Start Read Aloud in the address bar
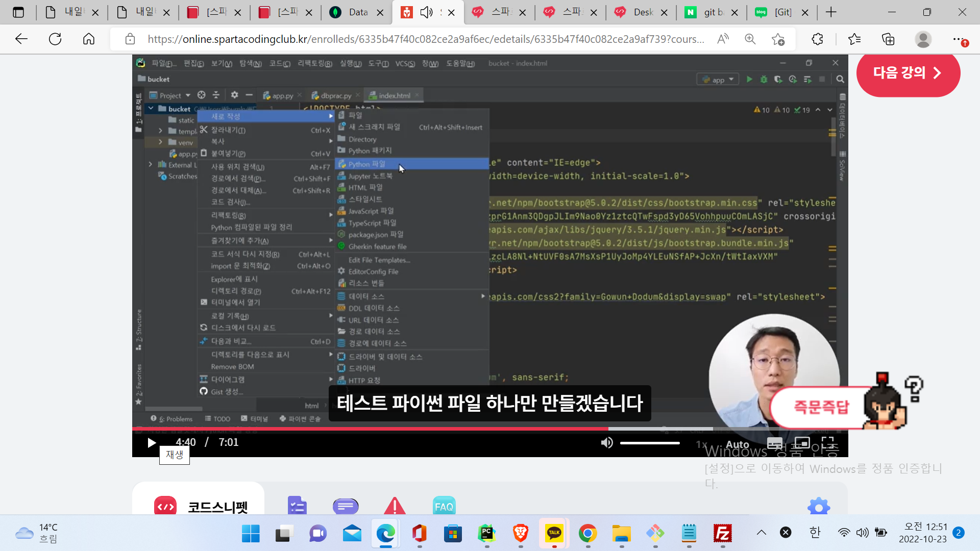This screenshot has height=551, width=980. [723, 39]
